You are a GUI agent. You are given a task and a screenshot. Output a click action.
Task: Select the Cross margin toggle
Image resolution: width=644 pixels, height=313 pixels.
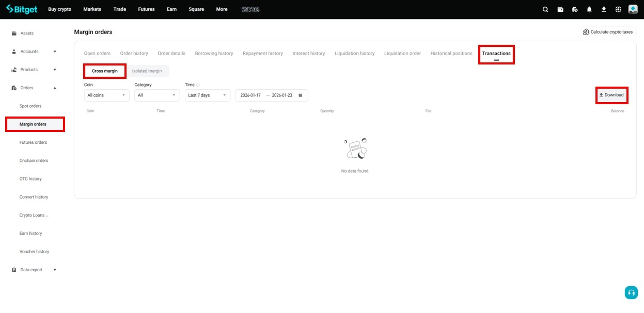click(105, 71)
